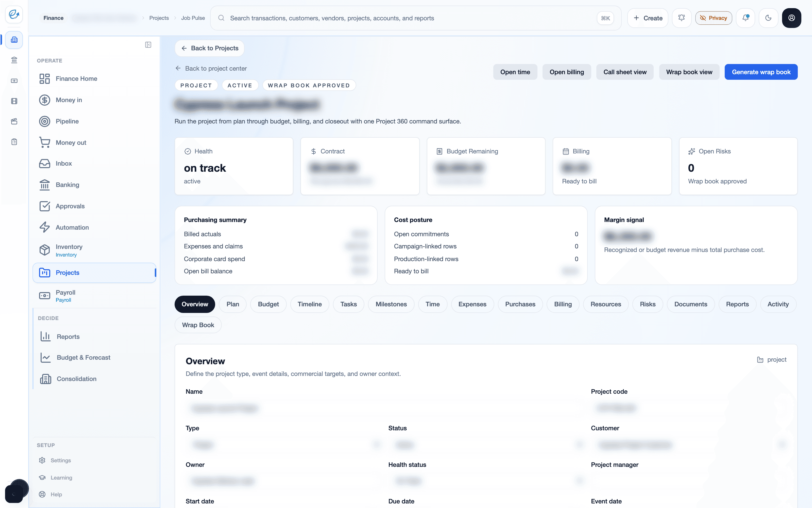This screenshot has width=812, height=508.
Task: Switch to the Documents tab
Action: coord(690,304)
